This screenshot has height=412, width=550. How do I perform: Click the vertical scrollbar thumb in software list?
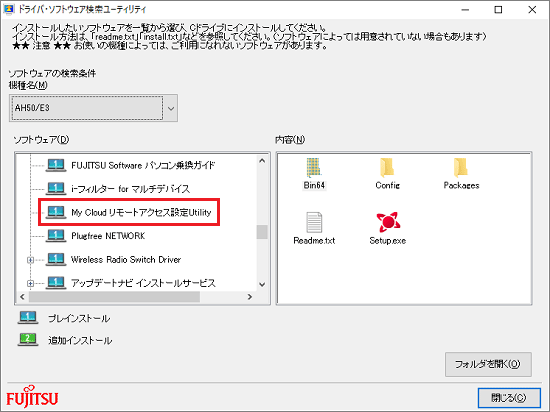[262, 232]
